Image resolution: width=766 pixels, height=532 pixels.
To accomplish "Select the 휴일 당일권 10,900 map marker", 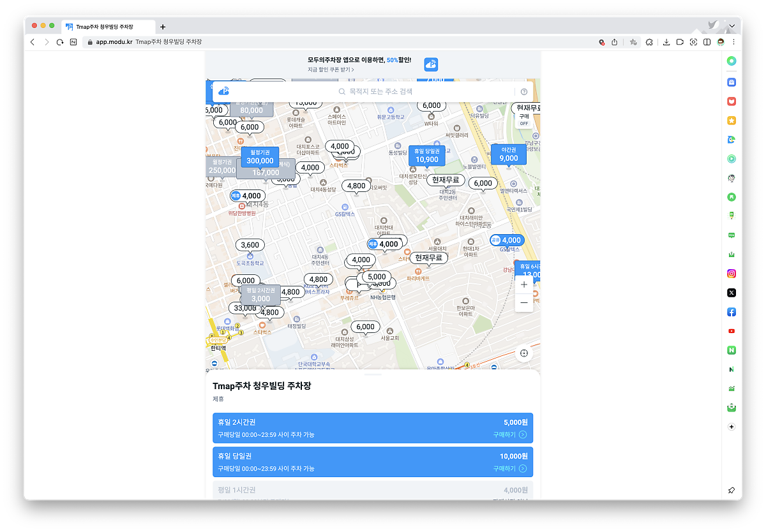I will click(427, 156).
